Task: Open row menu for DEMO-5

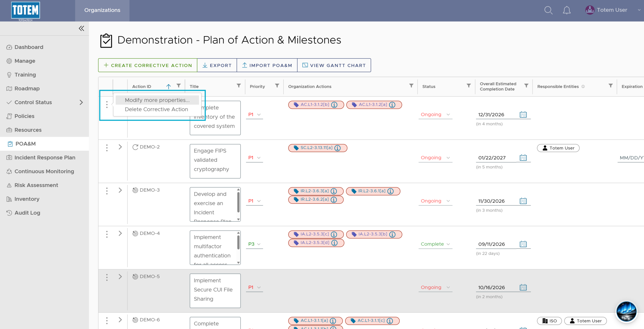Action: (x=107, y=277)
